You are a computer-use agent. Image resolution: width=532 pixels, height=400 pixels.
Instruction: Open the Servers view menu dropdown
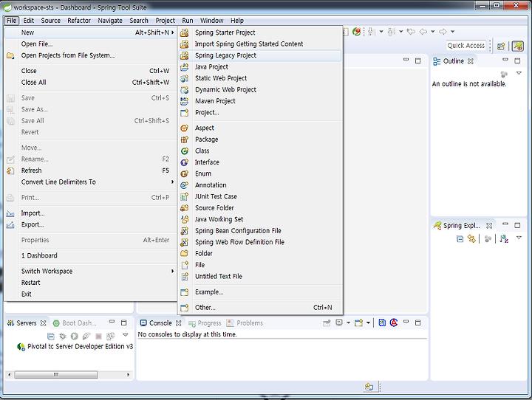pos(125,335)
